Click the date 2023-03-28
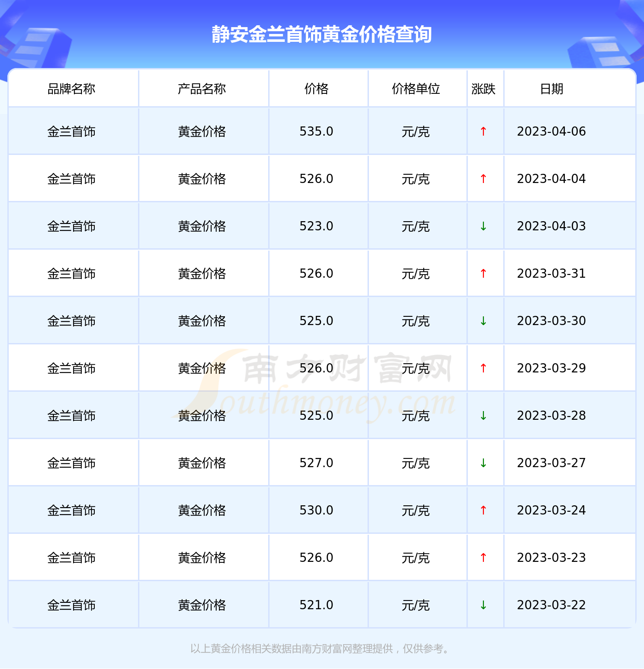644x669 pixels. point(552,416)
